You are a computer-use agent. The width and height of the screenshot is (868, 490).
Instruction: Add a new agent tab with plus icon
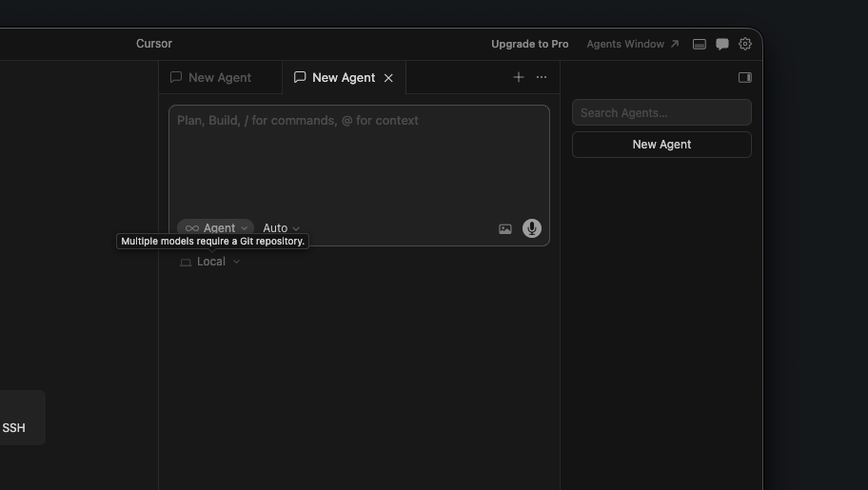point(518,77)
